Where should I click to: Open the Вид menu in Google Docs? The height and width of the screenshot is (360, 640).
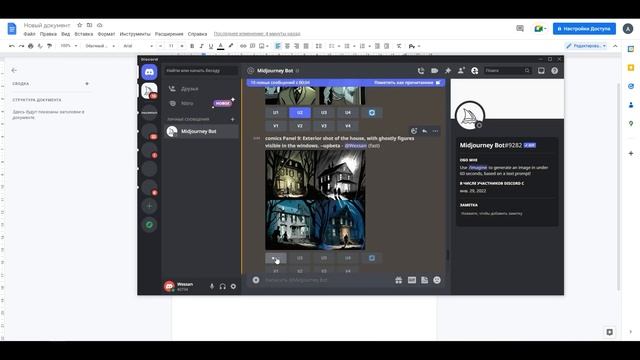(x=65, y=34)
